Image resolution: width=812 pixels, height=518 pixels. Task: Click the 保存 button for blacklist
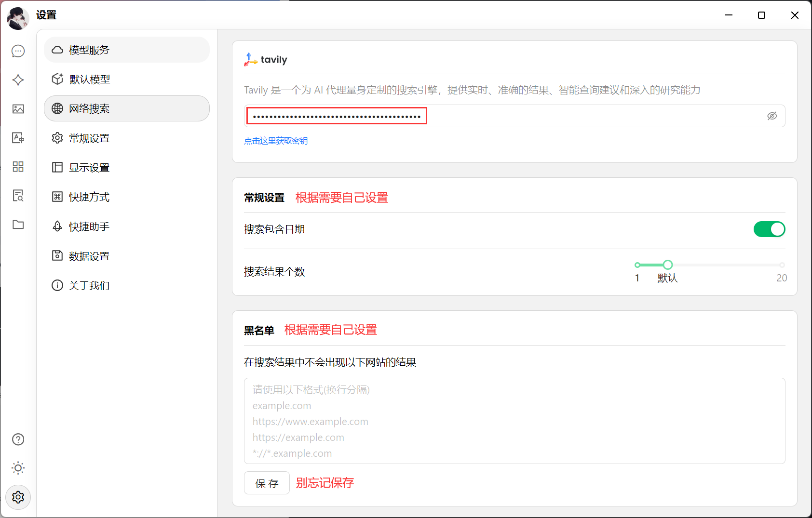(267, 483)
